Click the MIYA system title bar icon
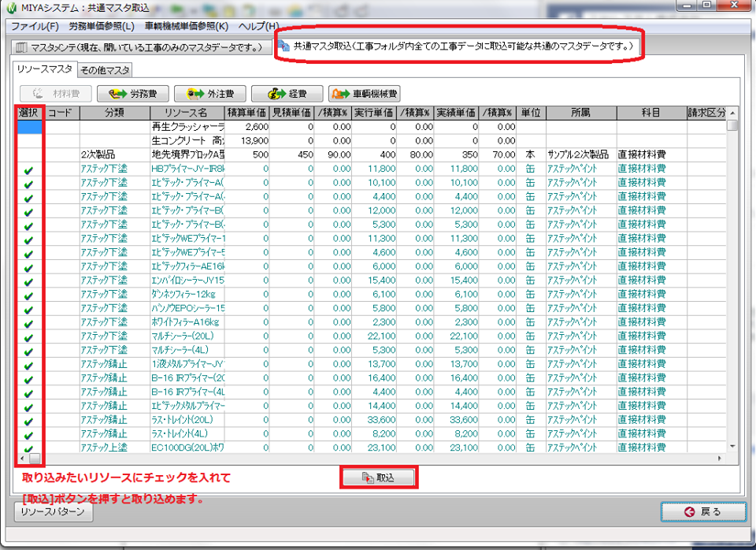Image resolution: width=756 pixels, height=550 pixels. 12,8
